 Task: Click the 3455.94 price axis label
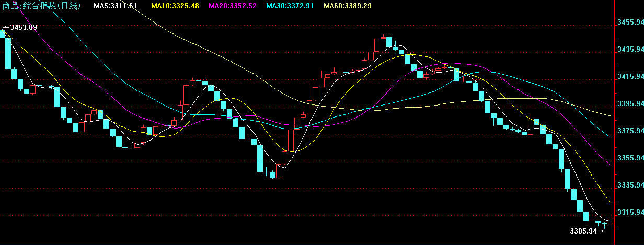point(630,22)
